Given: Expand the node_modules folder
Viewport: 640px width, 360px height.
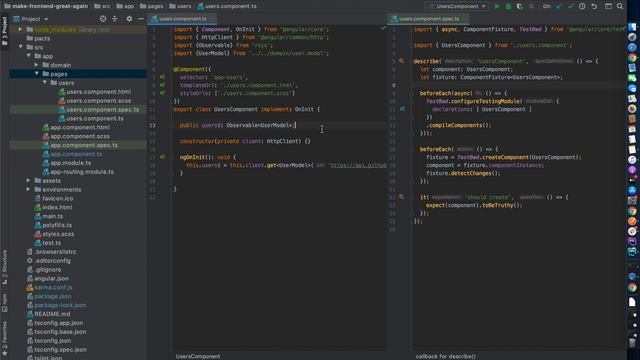Looking at the screenshot, I should (x=20, y=29).
